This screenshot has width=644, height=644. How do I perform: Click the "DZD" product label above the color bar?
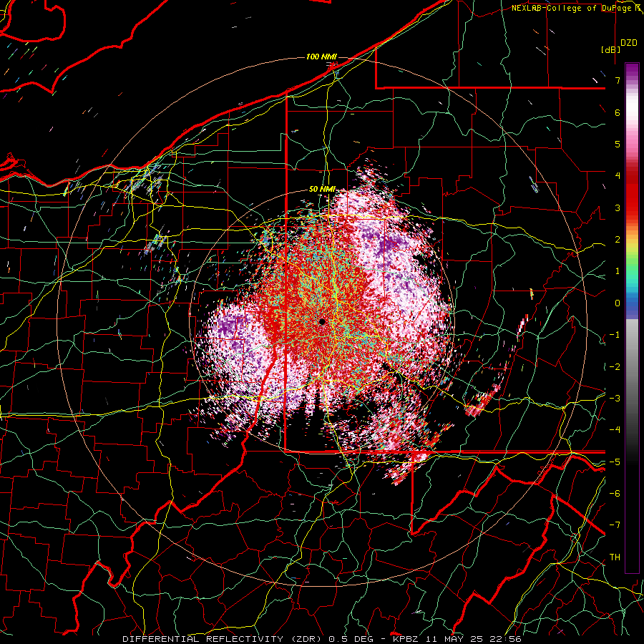coord(628,43)
